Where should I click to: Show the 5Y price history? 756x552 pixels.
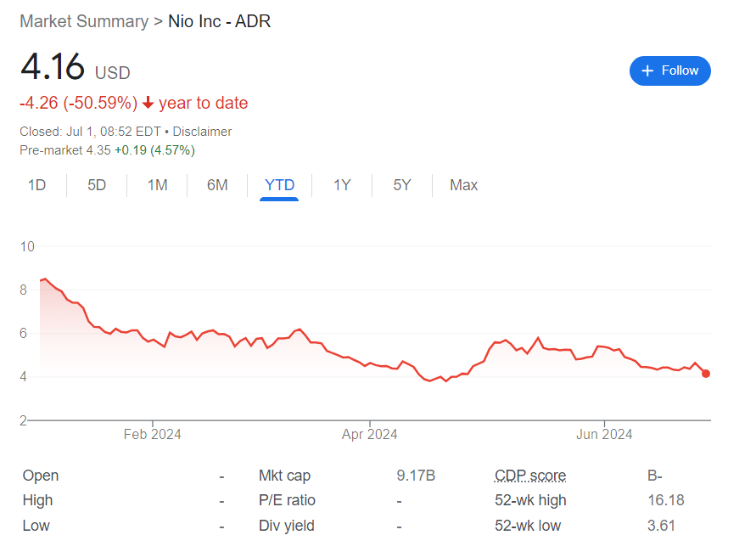402,185
